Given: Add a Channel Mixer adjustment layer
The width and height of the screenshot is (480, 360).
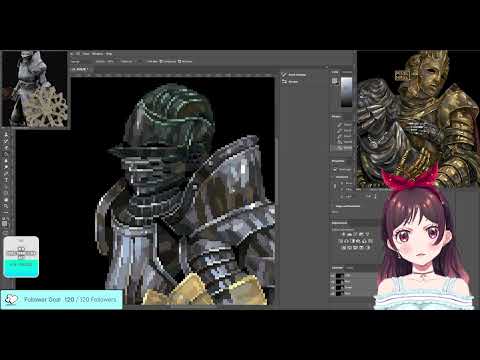Looking at the screenshot, I should [364, 241].
